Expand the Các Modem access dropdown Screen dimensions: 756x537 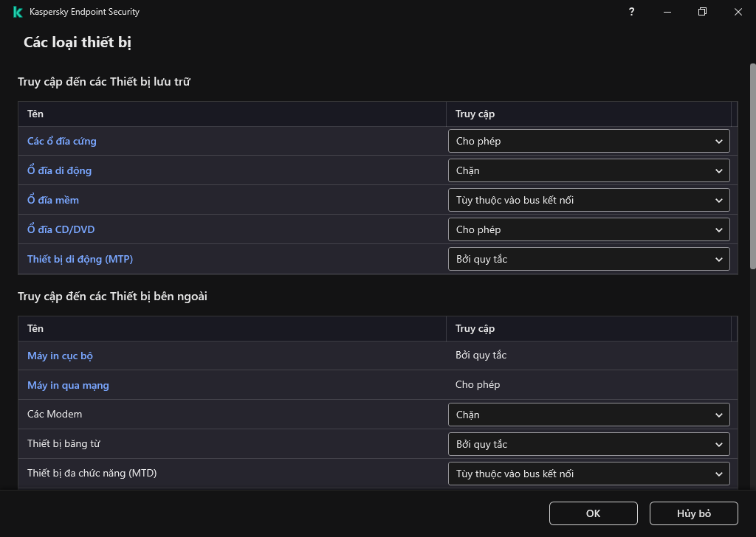click(x=588, y=415)
